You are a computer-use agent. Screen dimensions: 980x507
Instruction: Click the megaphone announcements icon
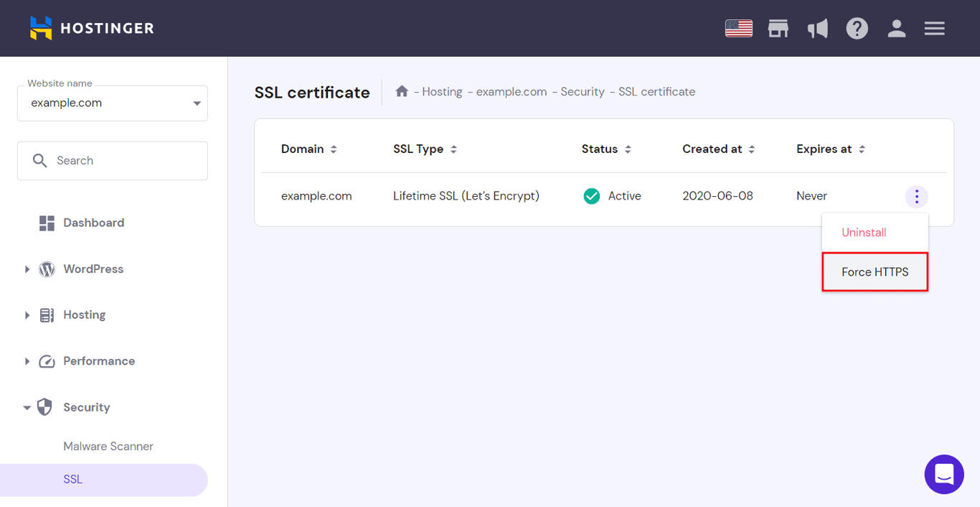(817, 28)
